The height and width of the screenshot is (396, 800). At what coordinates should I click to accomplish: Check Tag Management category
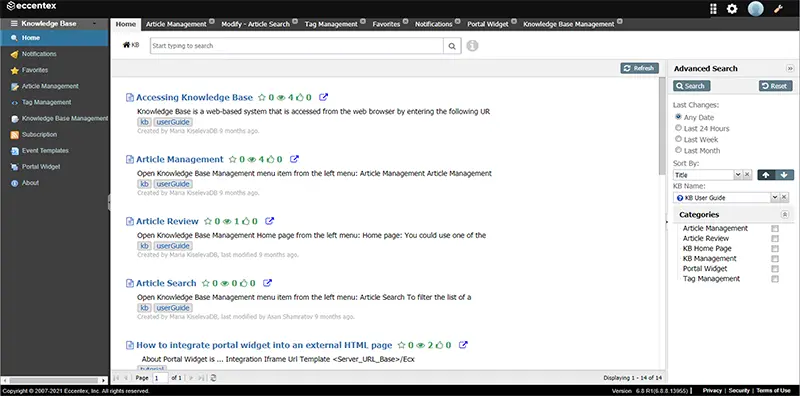pyautogui.click(x=775, y=279)
